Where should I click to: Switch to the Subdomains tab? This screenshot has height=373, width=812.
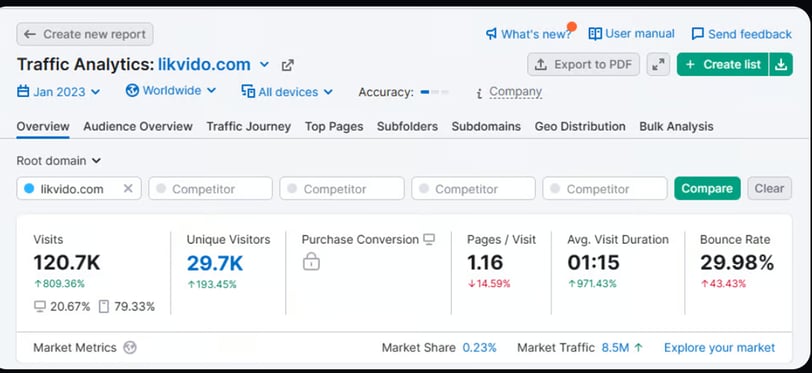point(486,126)
